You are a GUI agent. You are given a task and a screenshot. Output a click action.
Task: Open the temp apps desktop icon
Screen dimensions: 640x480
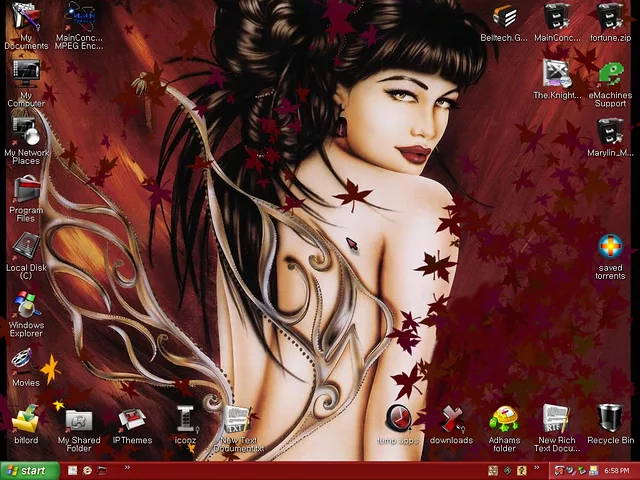point(397,418)
